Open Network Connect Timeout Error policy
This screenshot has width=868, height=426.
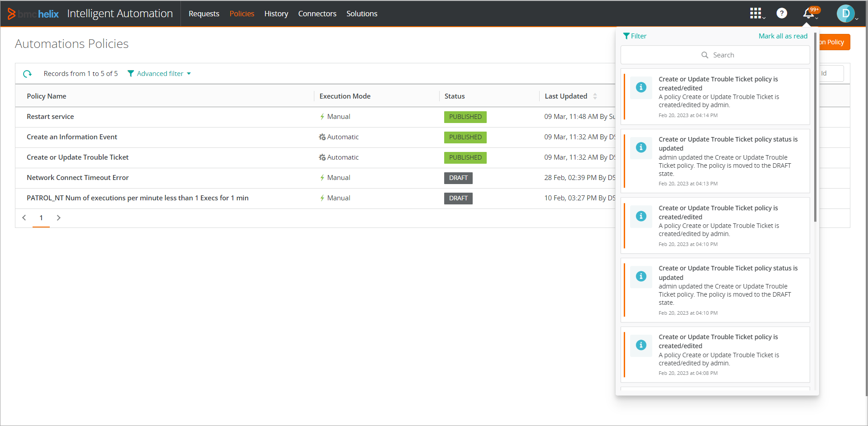pyautogui.click(x=78, y=178)
